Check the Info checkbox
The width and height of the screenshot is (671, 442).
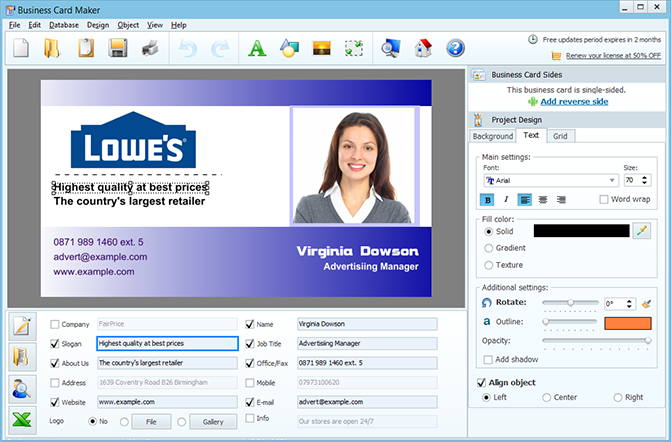(x=250, y=418)
